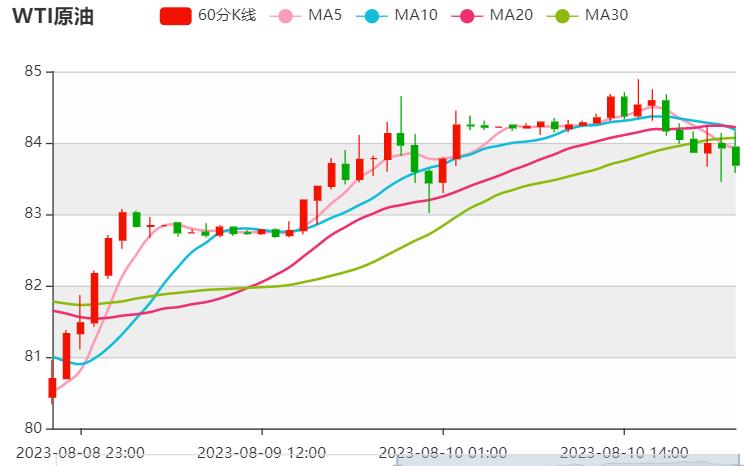This screenshot has height=466, width=744.
Task: Click the 82 y-axis label
Action: pos(33,285)
